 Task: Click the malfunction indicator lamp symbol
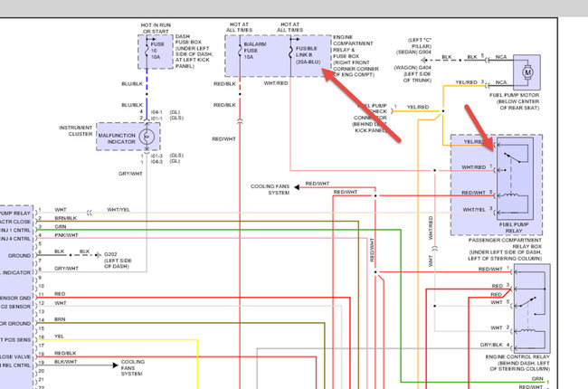pyautogui.click(x=147, y=138)
